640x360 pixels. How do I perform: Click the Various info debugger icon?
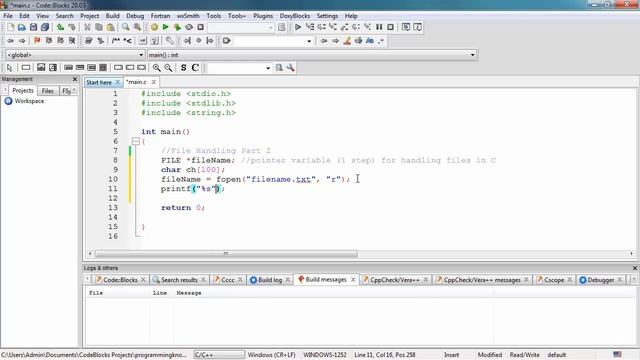[417, 27]
